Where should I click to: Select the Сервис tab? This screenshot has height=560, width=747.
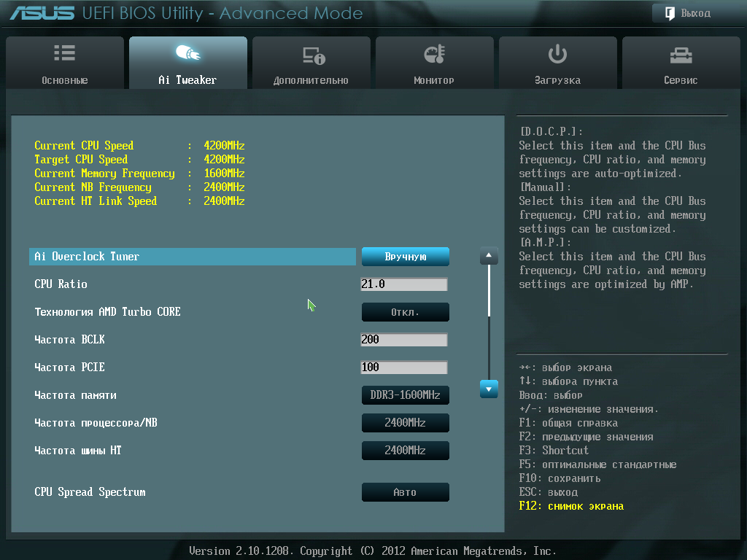(681, 63)
